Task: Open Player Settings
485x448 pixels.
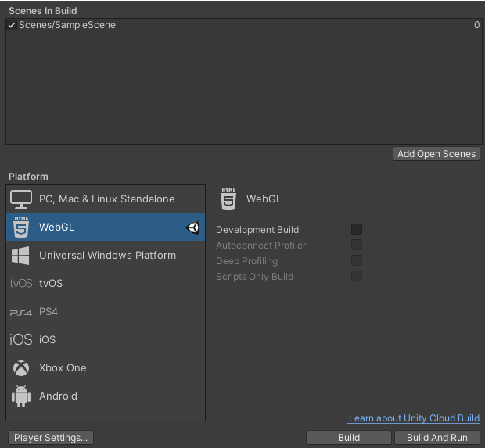Action: pyautogui.click(x=51, y=438)
